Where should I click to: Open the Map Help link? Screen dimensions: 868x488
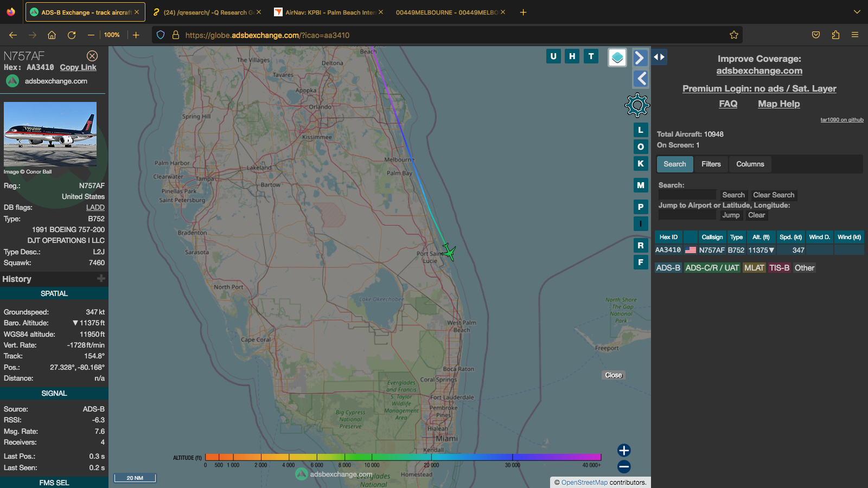coord(779,104)
